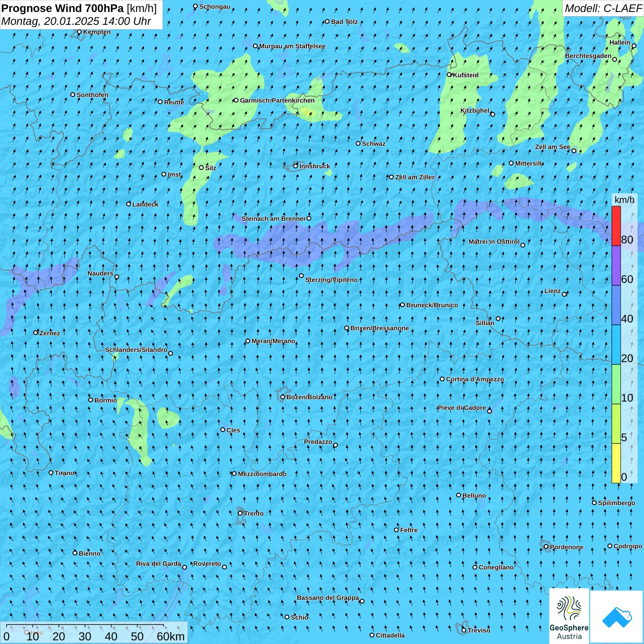644x644 pixels.
Task: Click the Belluno city marker
Action: pyautogui.click(x=459, y=495)
